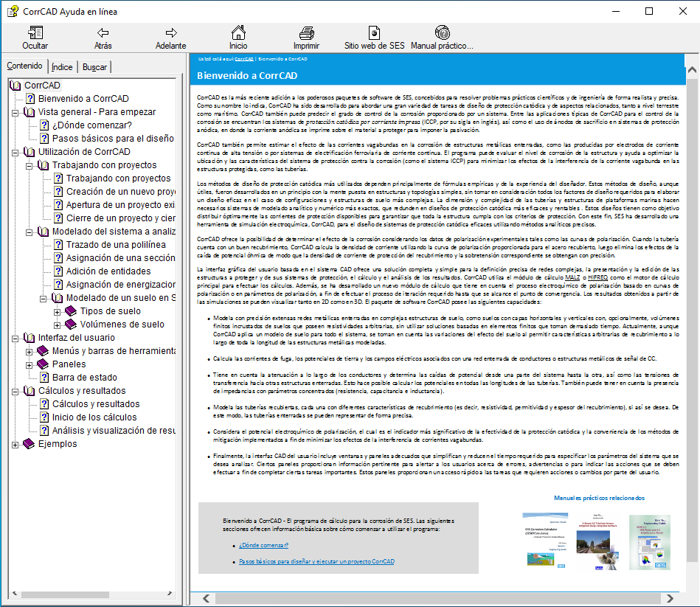Click the Volúmenes de suelo book icon
This screenshot has height=607, width=700.
pos(71,325)
